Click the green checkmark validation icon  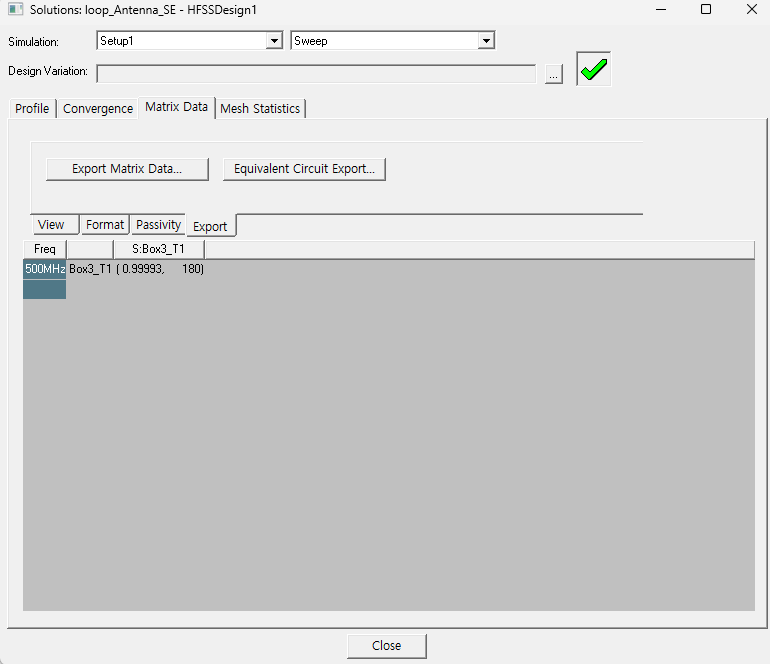click(x=594, y=70)
